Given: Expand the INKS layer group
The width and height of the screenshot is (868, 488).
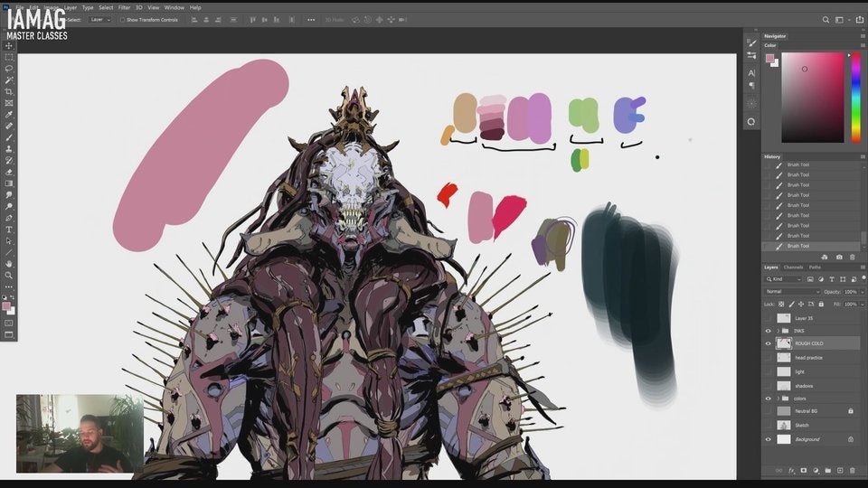Looking at the screenshot, I should coord(777,331).
